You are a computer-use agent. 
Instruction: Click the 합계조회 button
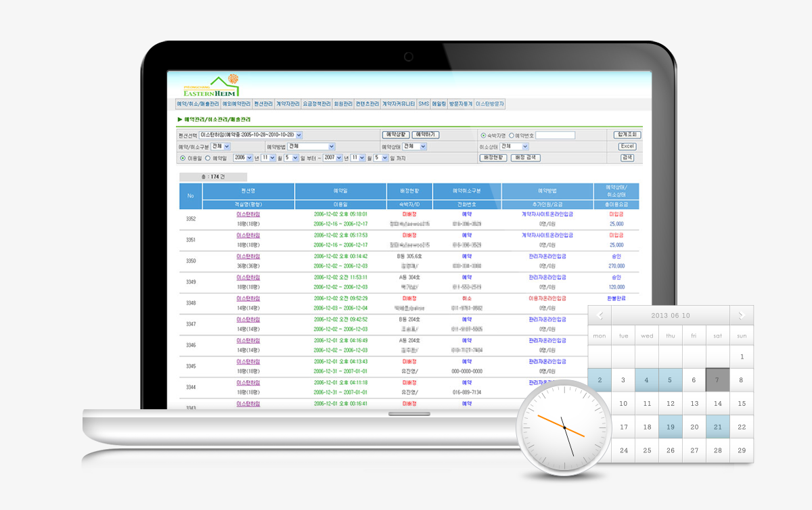point(627,135)
